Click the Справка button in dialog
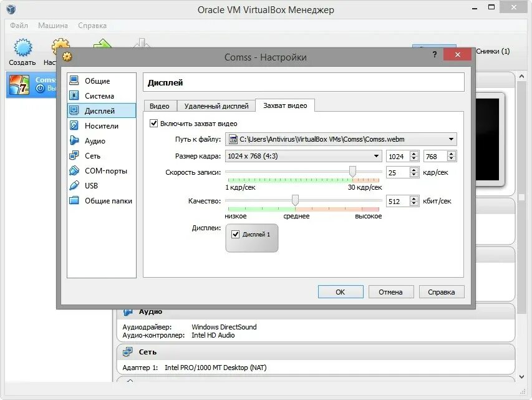Image resolution: width=532 pixels, height=400 pixels. pyautogui.click(x=442, y=292)
